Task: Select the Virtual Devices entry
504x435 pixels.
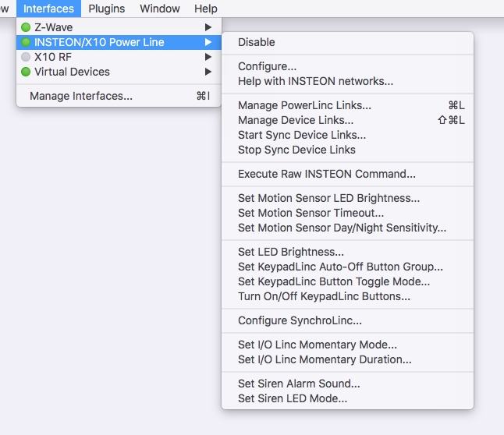Action: pyautogui.click(x=119, y=72)
